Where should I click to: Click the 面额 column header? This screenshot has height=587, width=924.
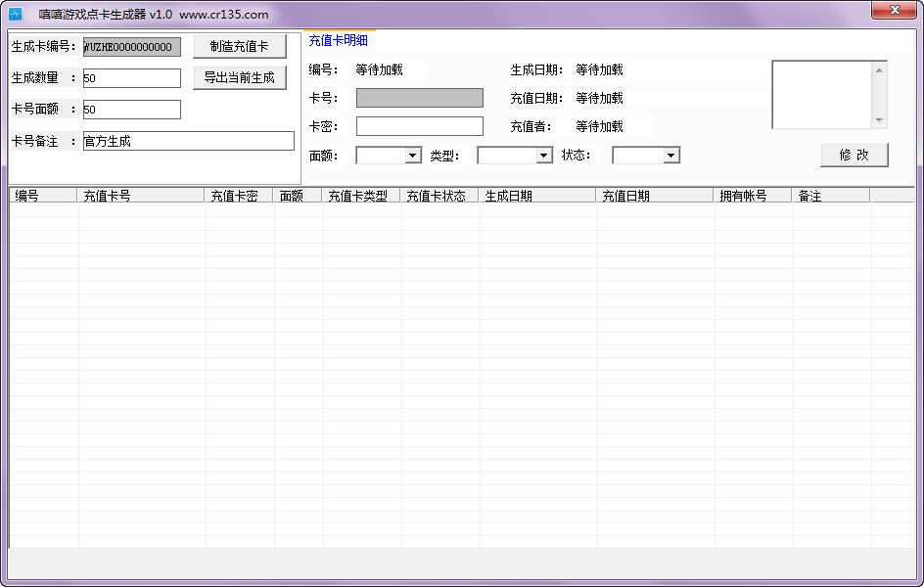(298, 196)
